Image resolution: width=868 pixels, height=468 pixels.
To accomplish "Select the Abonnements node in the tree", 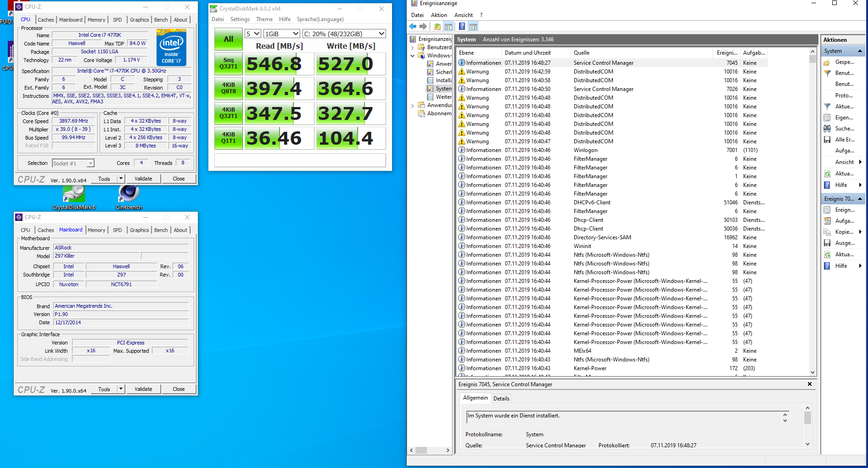I will tap(435, 113).
